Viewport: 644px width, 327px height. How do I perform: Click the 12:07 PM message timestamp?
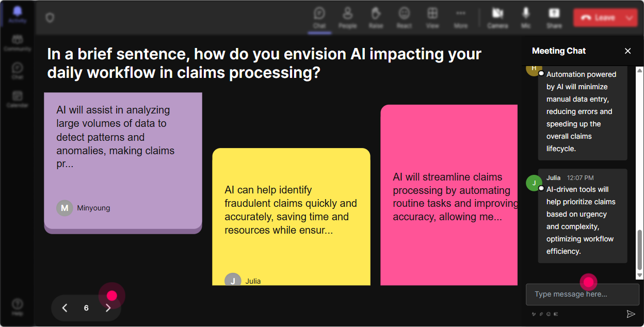point(581,178)
